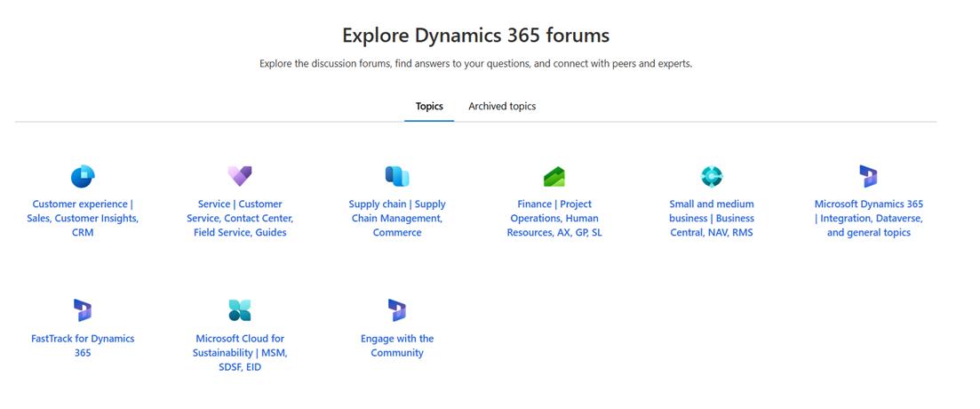980x409 pixels.
Task: Click the Finance green chart icon
Action: click(x=554, y=177)
